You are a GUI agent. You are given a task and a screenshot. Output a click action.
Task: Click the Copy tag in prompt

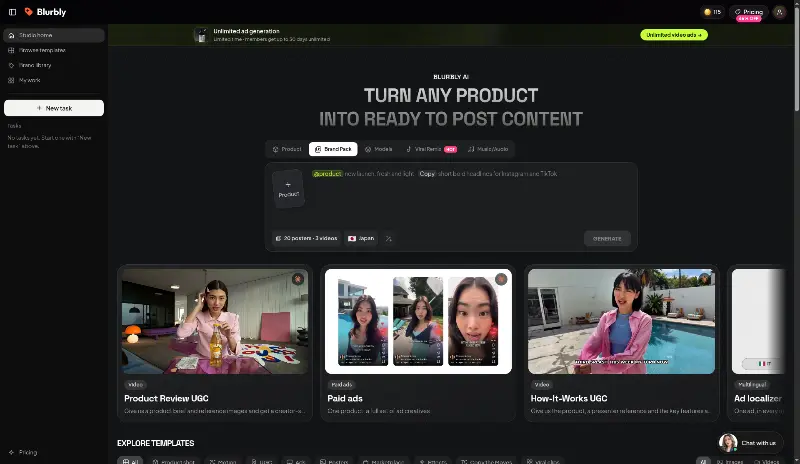427,174
